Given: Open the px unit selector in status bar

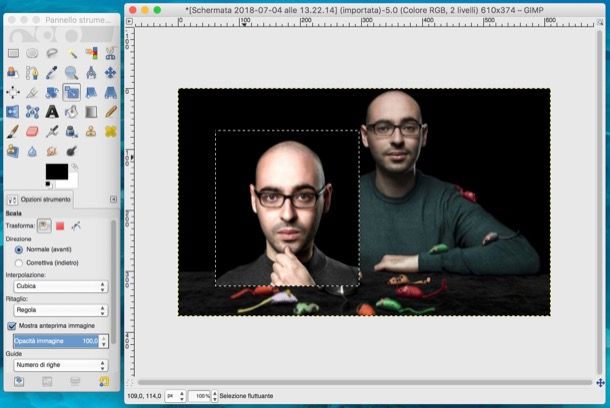Looking at the screenshot, I should [173, 397].
